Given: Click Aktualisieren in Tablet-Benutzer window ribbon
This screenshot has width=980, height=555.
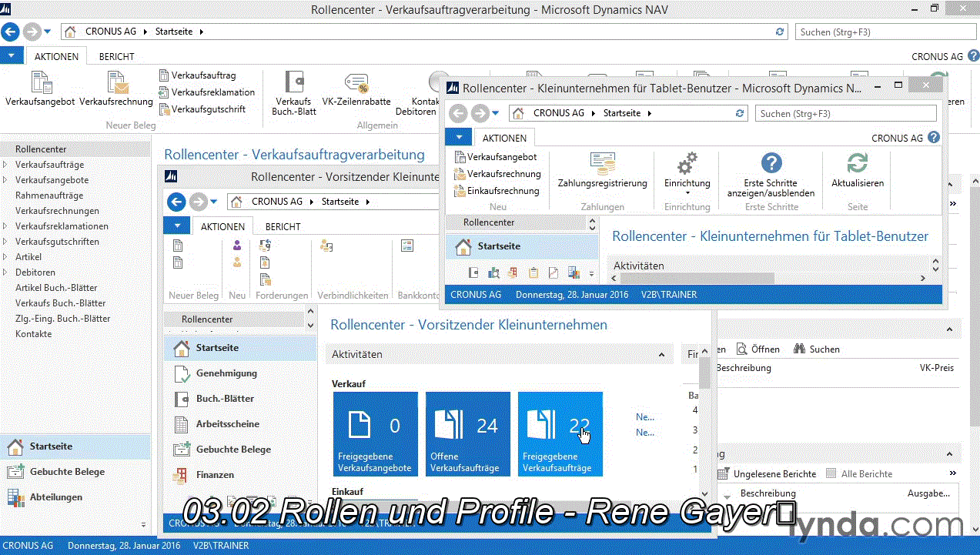Looking at the screenshot, I should point(858,171).
